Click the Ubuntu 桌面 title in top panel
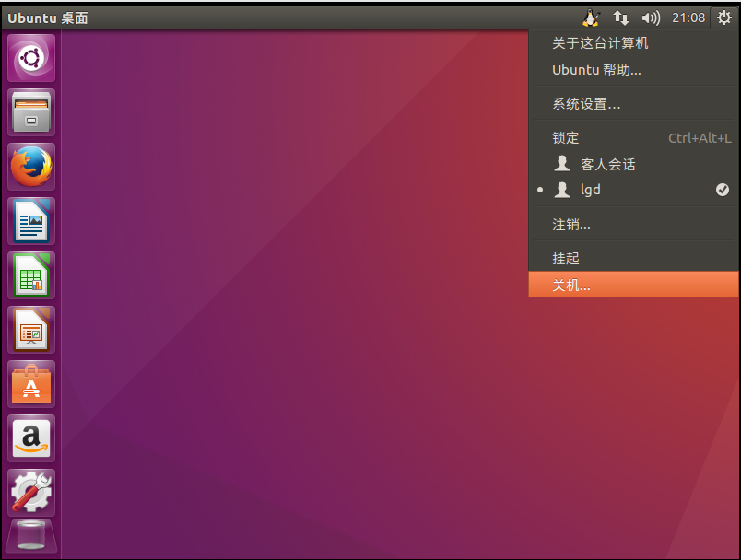 pos(48,17)
